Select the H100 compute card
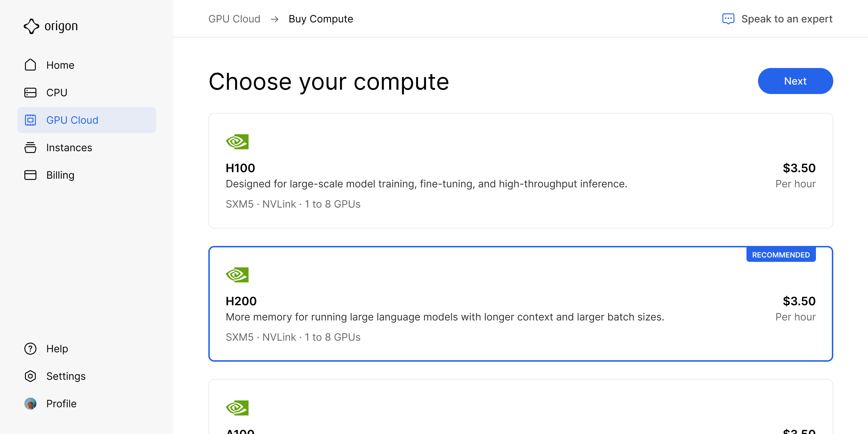 pyautogui.click(x=521, y=171)
